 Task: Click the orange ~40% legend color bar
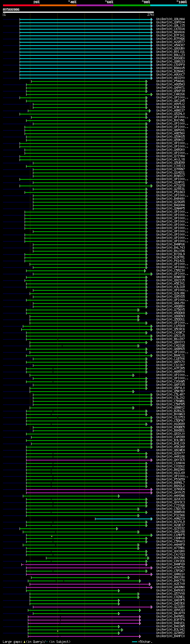point(58,5)
